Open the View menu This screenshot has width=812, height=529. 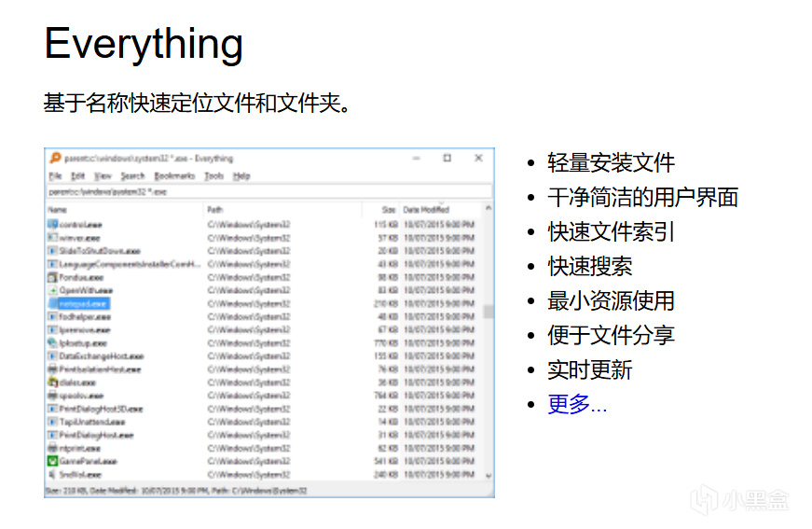103,176
